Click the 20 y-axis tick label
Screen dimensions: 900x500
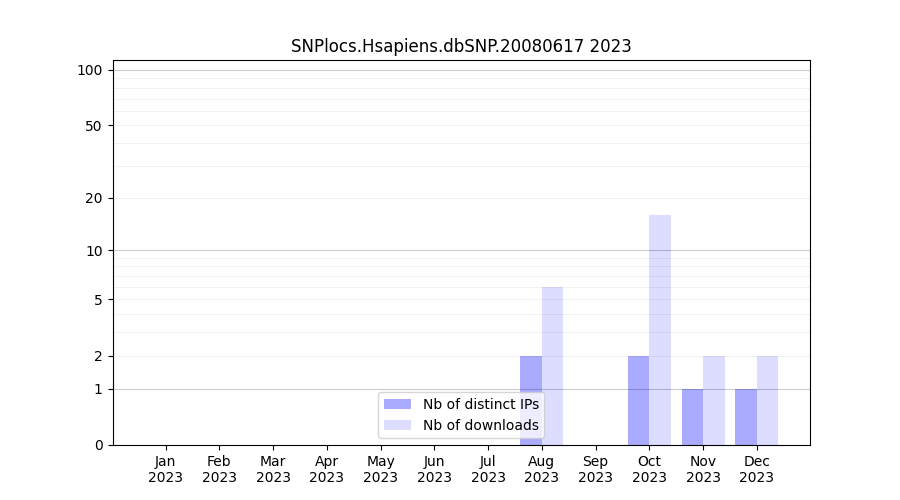click(x=94, y=198)
